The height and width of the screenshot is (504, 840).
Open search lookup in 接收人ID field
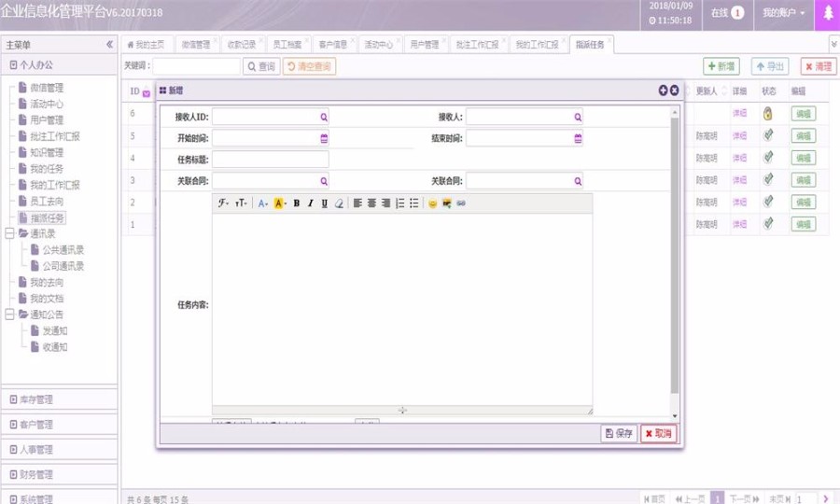[x=324, y=117]
